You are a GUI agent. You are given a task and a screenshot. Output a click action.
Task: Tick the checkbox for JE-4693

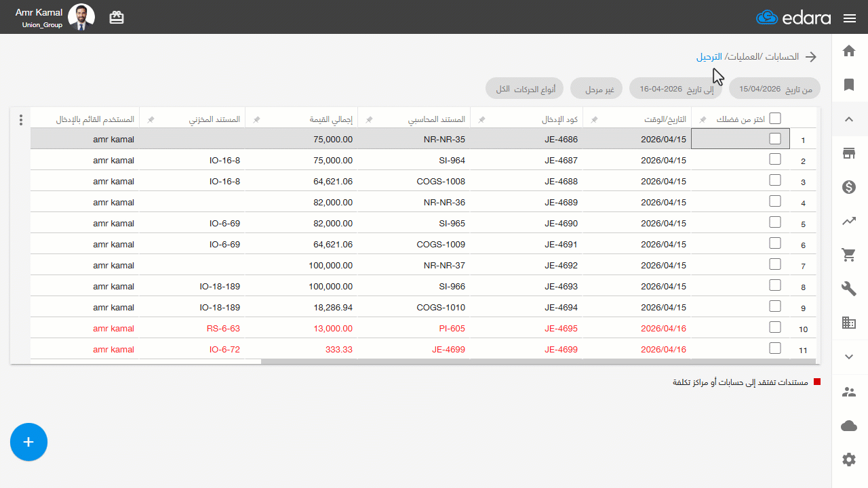click(x=775, y=285)
